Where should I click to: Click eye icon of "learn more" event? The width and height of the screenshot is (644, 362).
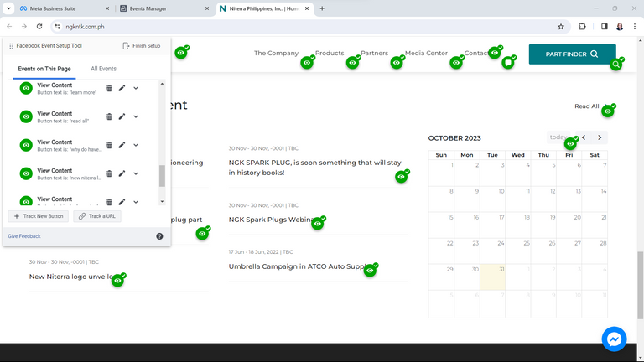tap(26, 88)
